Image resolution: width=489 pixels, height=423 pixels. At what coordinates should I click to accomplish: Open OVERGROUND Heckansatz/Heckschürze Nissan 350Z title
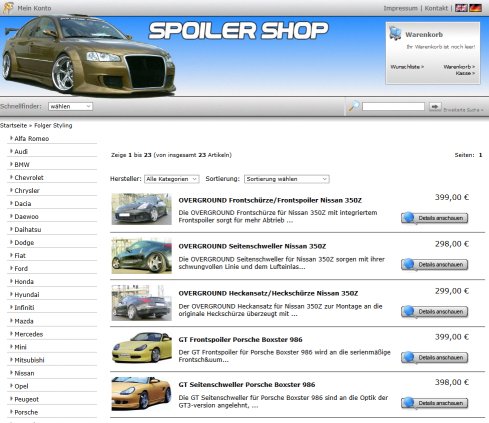tap(268, 293)
